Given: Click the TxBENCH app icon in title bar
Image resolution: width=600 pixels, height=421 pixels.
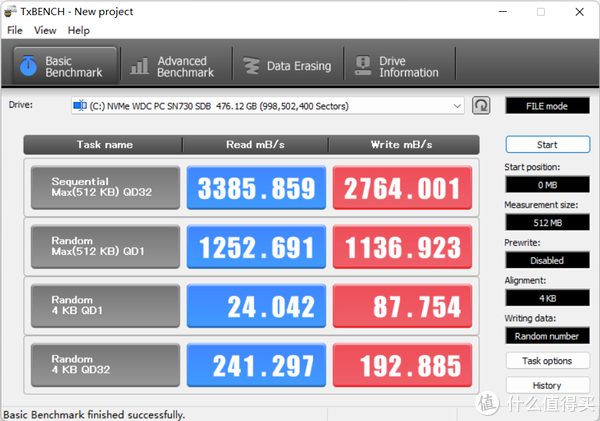Looking at the screenshot, I should click(10, 11).
